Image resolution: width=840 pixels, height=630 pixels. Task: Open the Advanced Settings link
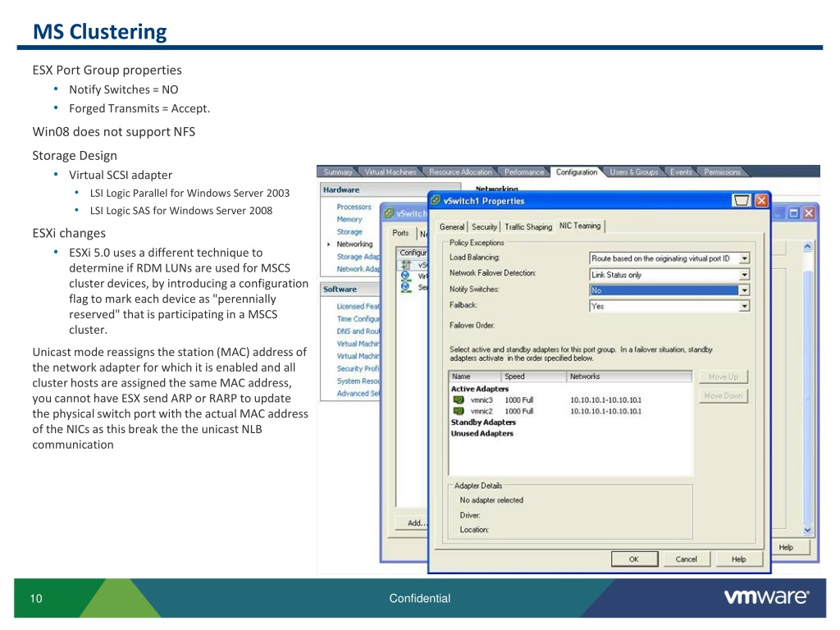pos(358,393)
